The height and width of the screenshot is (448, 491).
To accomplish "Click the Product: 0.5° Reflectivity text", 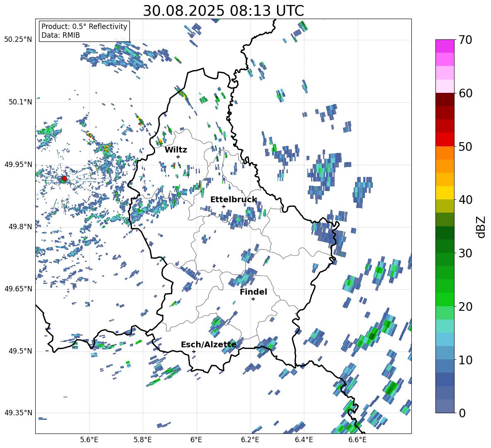I will pyautogui.click(x=84, y=26).
